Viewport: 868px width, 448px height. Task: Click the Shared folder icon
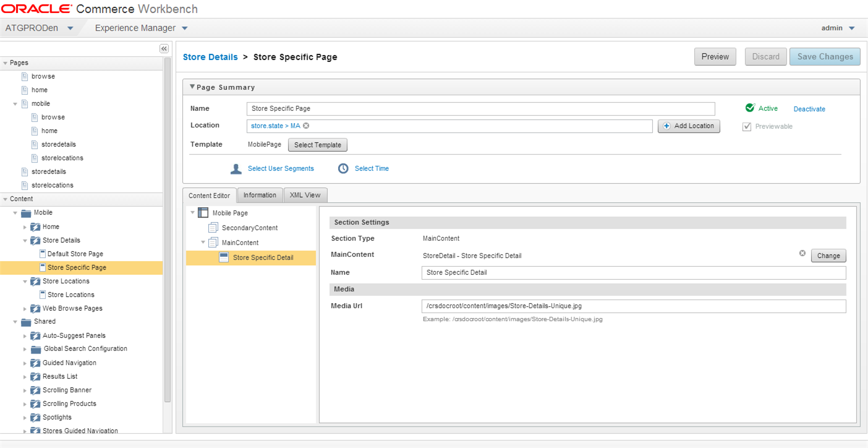click(x=26, y=322)
